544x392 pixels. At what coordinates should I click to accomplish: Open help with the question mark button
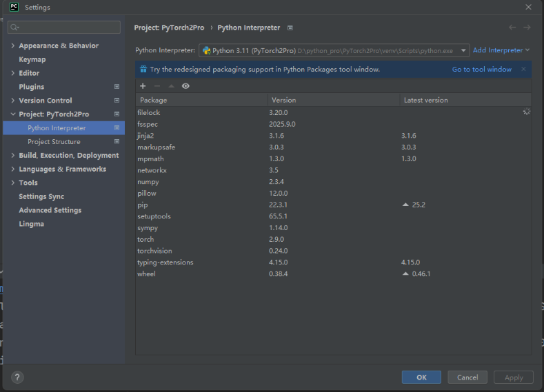[x=17, y=377]
